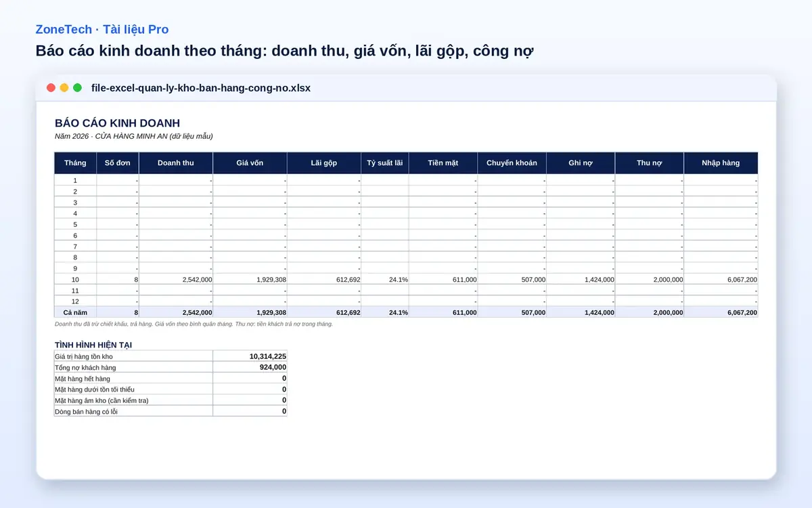Select order count 8 in the month 10 row
The width and height of the screenshot is (812, 508).
[118, 279]
